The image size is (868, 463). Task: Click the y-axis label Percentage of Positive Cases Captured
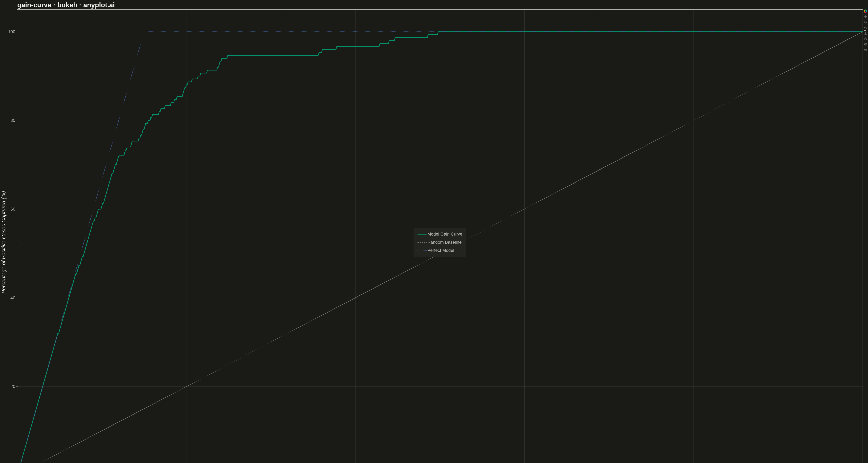click(x=4, y=242)
